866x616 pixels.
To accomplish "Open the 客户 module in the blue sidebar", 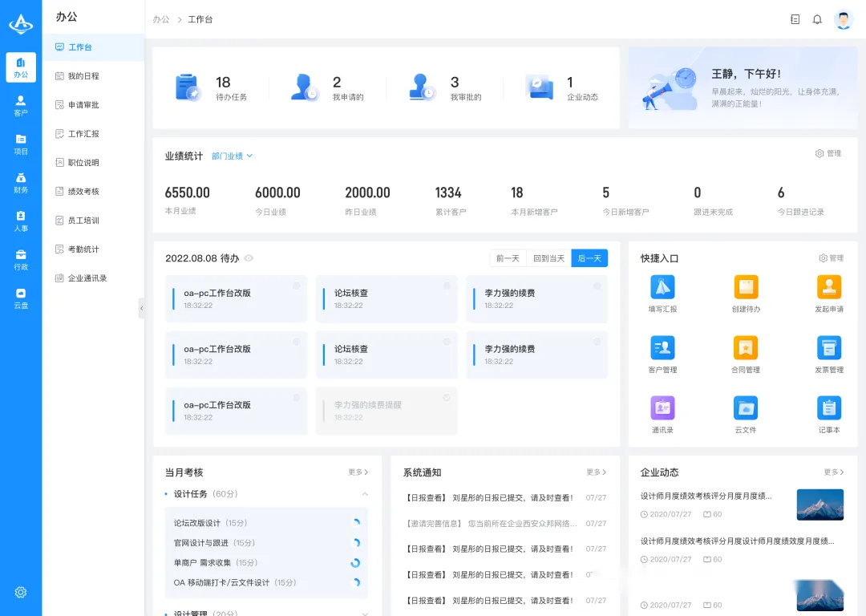I will point(20,106).
